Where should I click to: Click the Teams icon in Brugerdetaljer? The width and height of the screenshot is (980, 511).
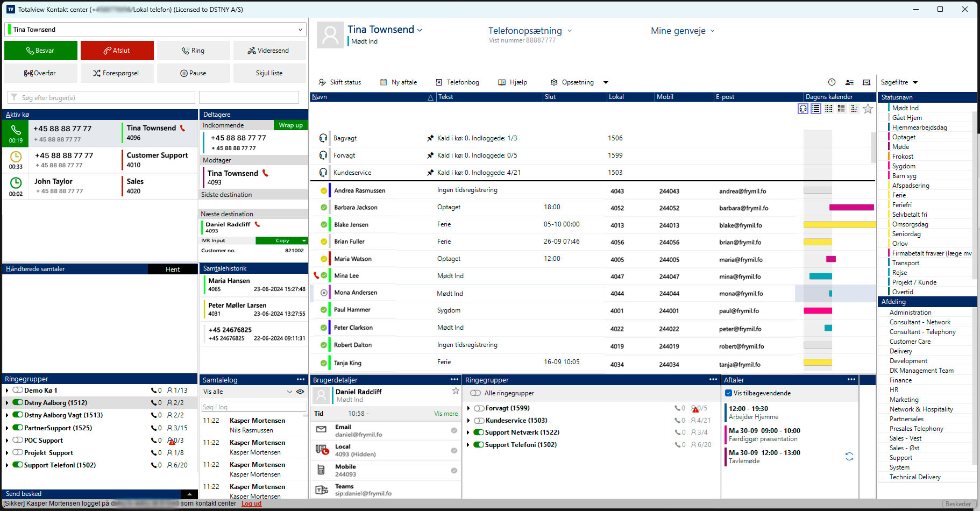pyautogui.click(x=321, y=489)
